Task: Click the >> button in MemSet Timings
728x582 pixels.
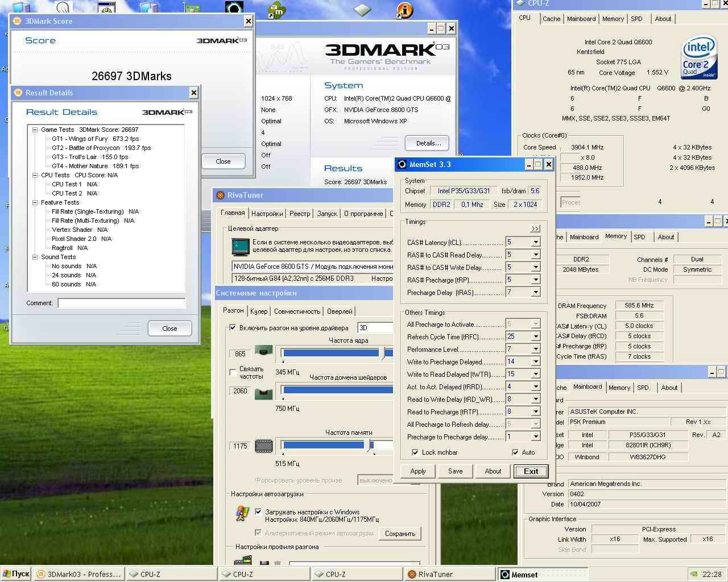Action: pyautogui.click(x=535, y=228)
